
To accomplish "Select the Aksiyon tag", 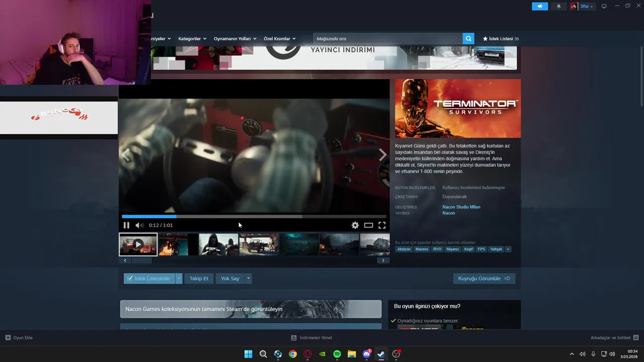I will (x=404, y=249).
